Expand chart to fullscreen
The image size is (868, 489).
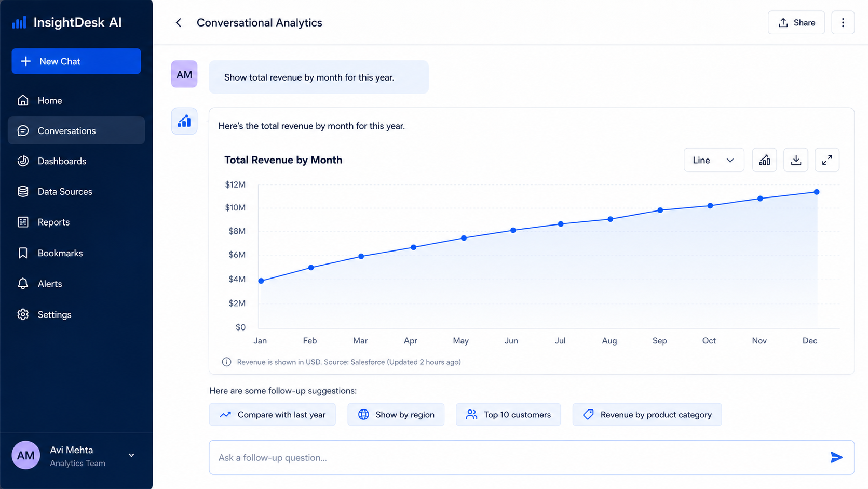[x=827, y=160]
